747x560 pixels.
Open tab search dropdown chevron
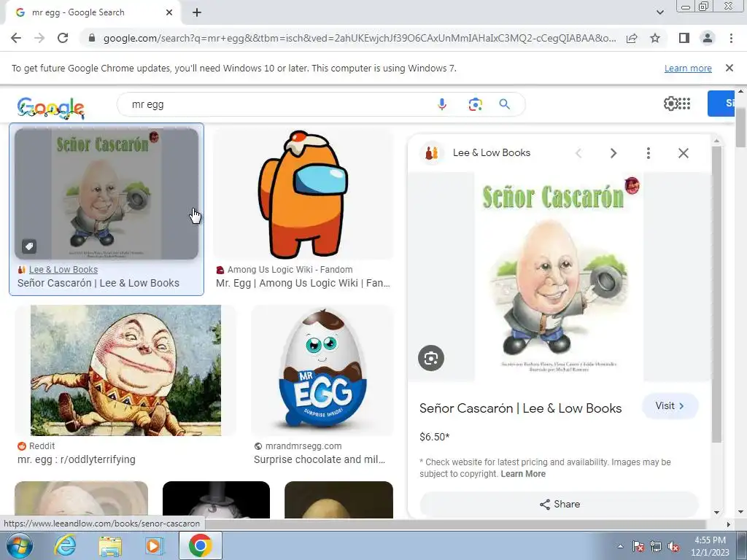[x=659, y=12]
